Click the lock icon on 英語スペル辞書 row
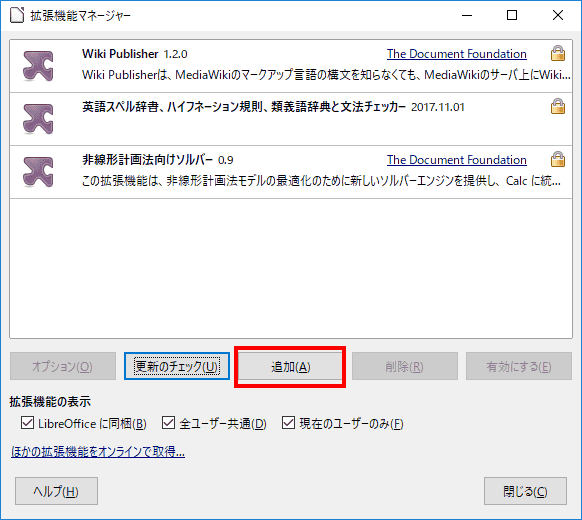The height and width of the screenshot is (520, 582). [558, 107]
